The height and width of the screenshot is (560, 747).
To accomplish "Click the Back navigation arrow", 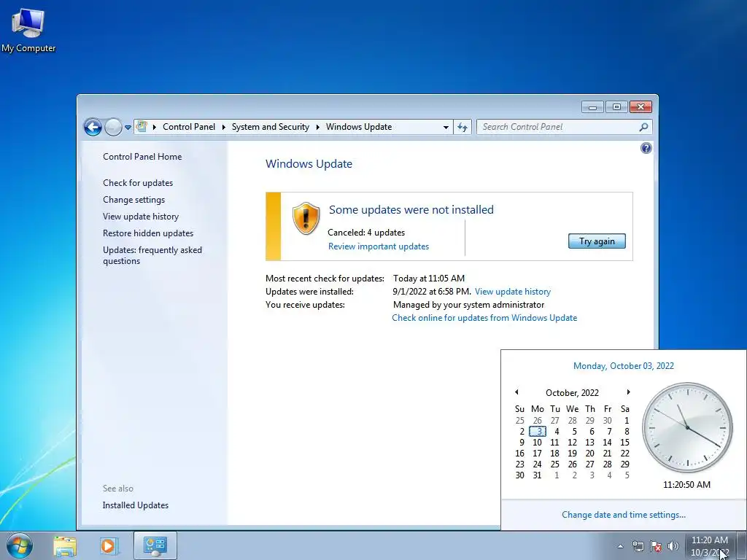I will click(93, 127).
